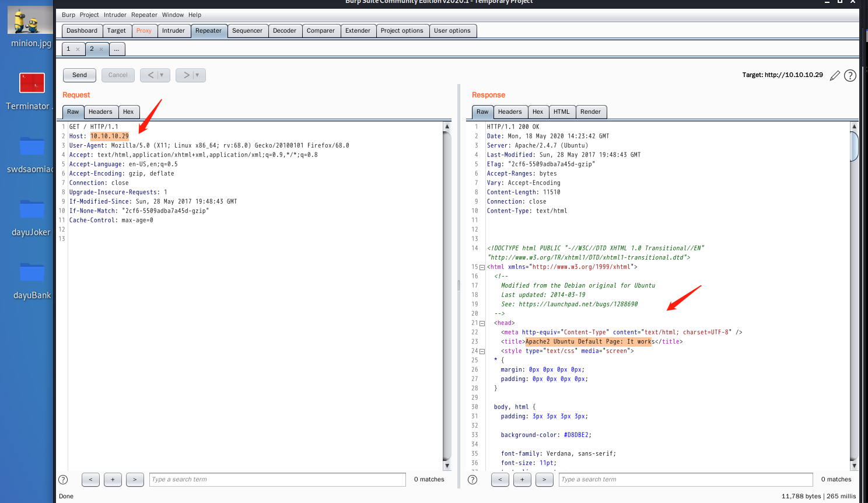This screenshot has height=503, width=868.
Task: Open the Window menu
Action: pyautogui.click(x=173, y=15)
